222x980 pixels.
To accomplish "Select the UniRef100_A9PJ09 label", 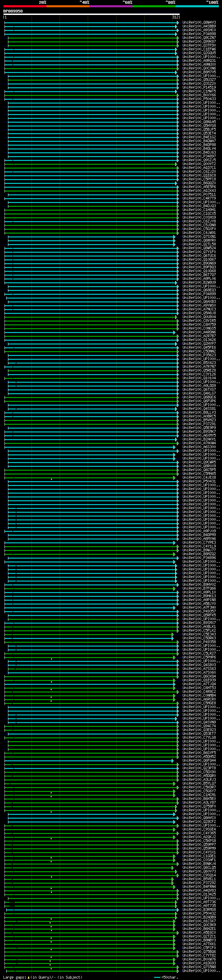I will pos(199,531).
